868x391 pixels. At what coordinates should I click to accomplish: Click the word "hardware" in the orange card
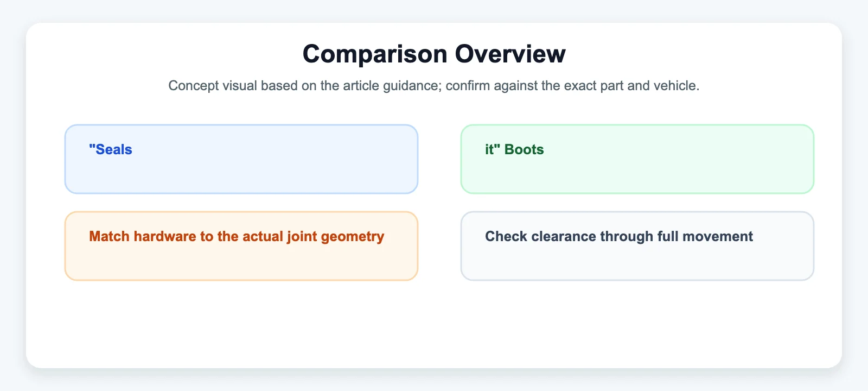(x=165, y=236)
